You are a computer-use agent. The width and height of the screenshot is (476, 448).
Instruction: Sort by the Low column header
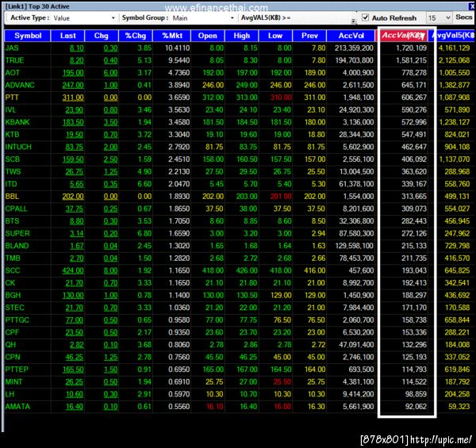pos(275,36)
